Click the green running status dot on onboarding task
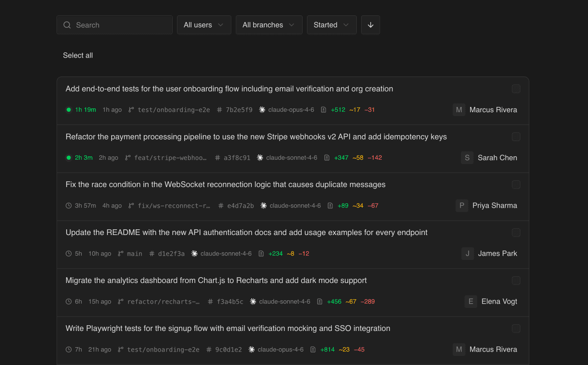 [x=69, y=109]
